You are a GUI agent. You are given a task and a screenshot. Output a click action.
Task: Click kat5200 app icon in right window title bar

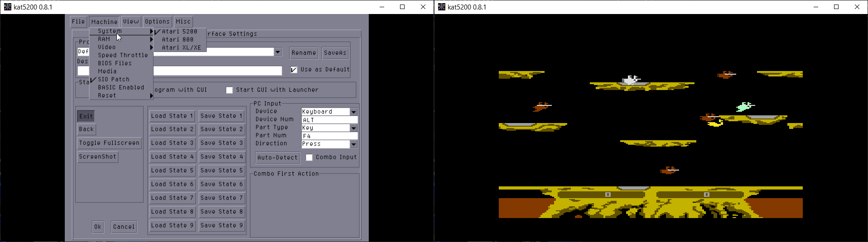[441, 7]
